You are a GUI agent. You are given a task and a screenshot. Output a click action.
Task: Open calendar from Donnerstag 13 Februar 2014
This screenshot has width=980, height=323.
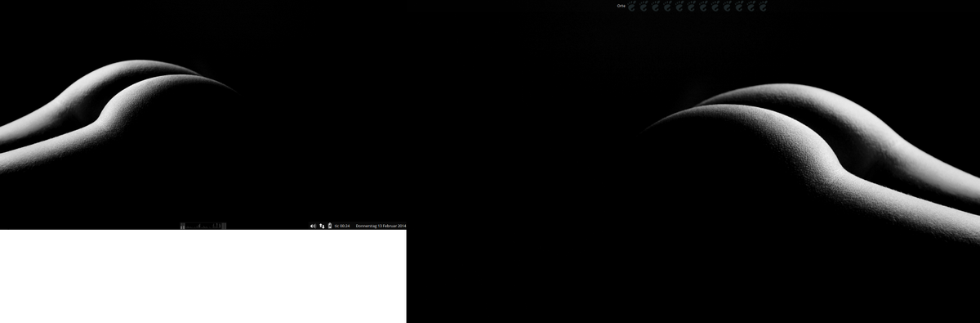(381, 226)
